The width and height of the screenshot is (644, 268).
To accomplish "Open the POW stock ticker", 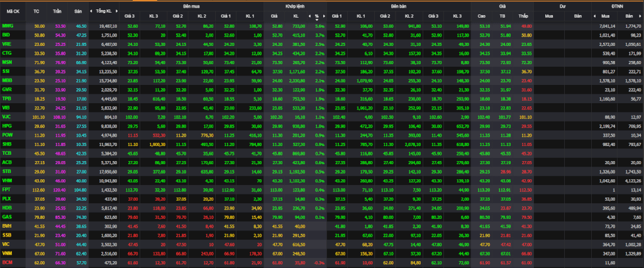I will (x=7, y=135).
